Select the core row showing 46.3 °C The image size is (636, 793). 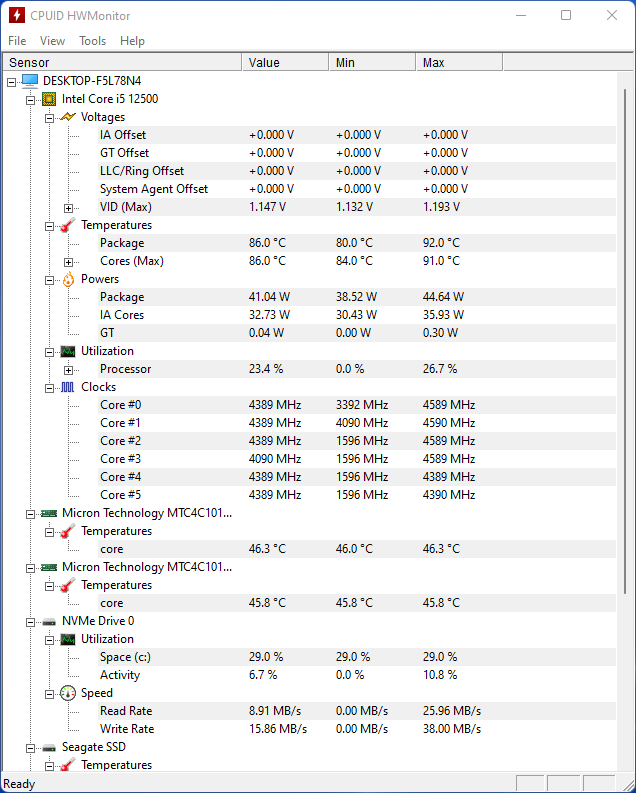(357, 549)
